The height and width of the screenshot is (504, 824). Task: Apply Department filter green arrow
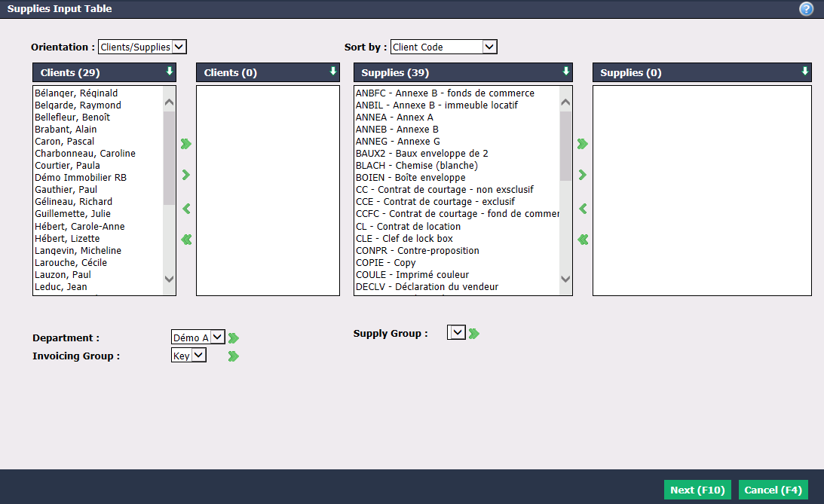(x=234, y=338)
